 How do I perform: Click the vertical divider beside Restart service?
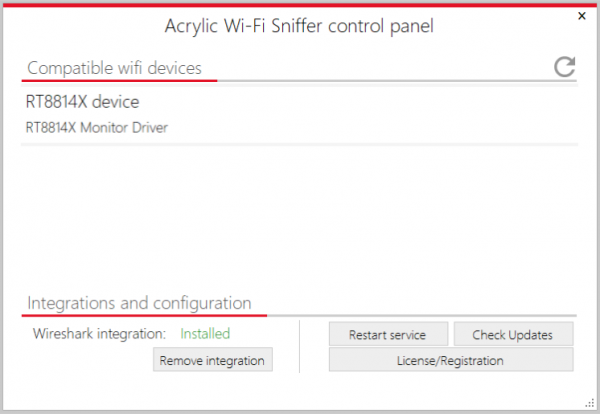300,346
